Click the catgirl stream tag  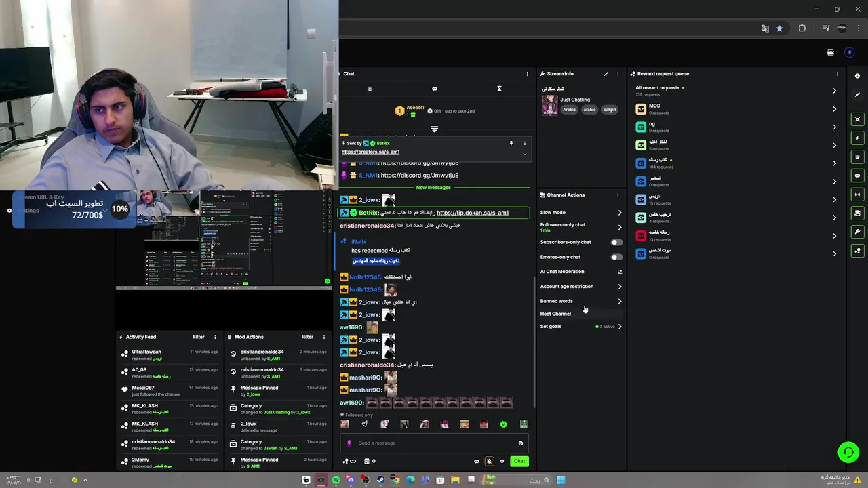click(x=610, y=110)
